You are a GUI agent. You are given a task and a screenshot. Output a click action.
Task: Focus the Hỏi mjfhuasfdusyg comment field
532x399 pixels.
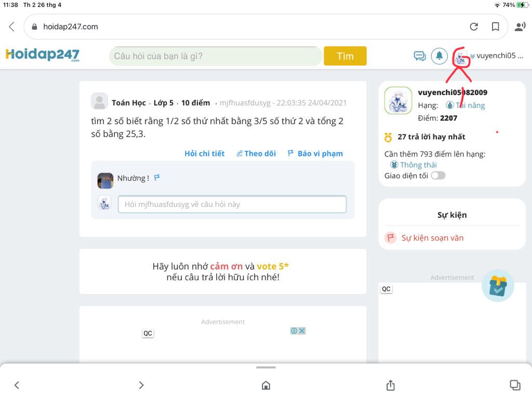232,204
